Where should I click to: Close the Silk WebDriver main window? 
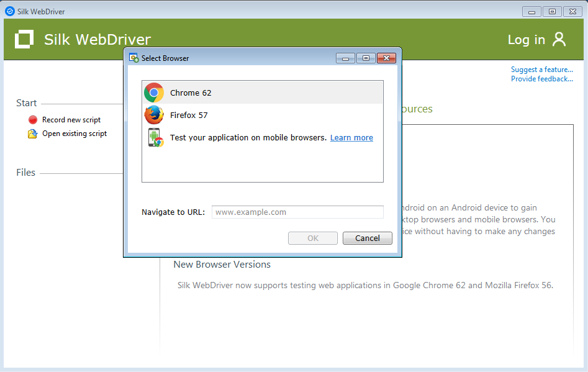tap(572, 12)
